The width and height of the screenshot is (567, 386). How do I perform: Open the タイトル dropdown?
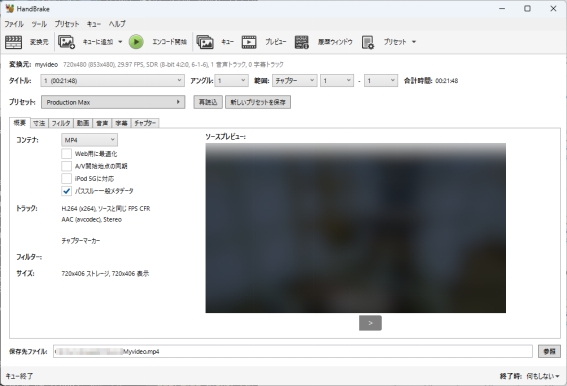(x=112, y=81)
